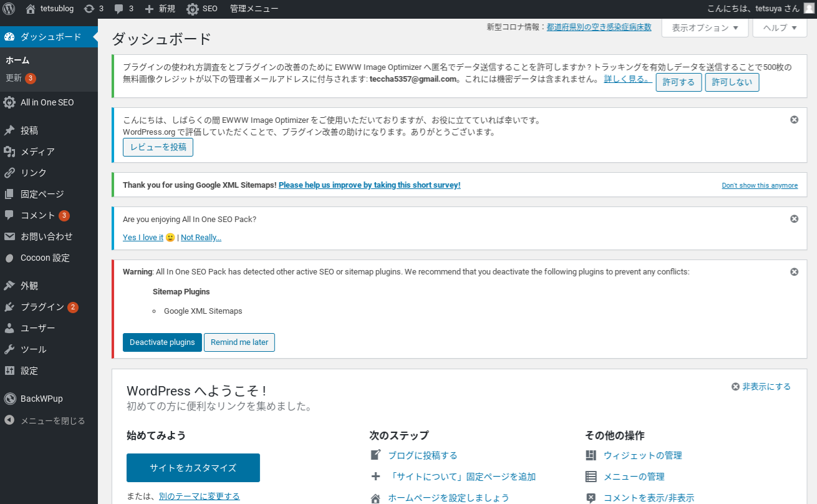Click the コメント bubble icon in sidebar

[x=9, y=215]
